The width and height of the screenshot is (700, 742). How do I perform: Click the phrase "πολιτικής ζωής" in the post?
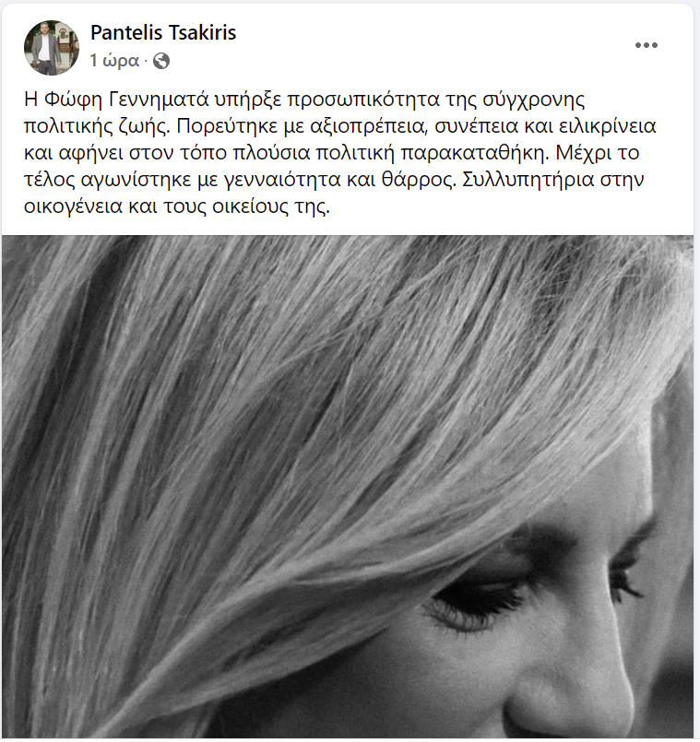click(96, 126)
